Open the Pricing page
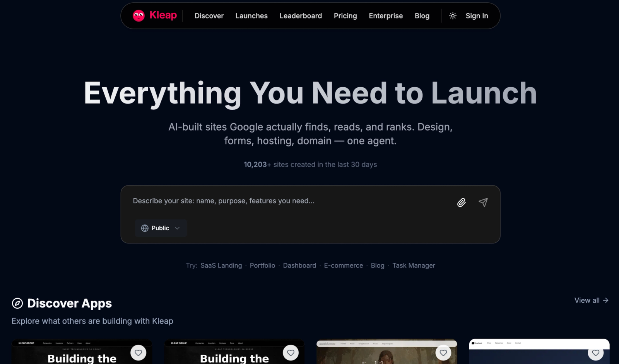The height and width of the screenshot is (364, 619). tap(345, 16)
